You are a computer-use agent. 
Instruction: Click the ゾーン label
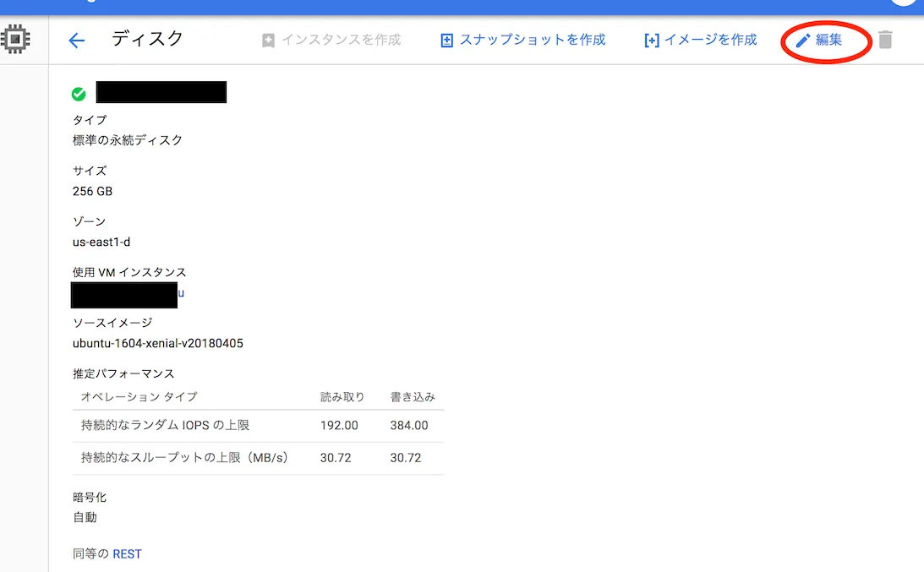point(89,221)
